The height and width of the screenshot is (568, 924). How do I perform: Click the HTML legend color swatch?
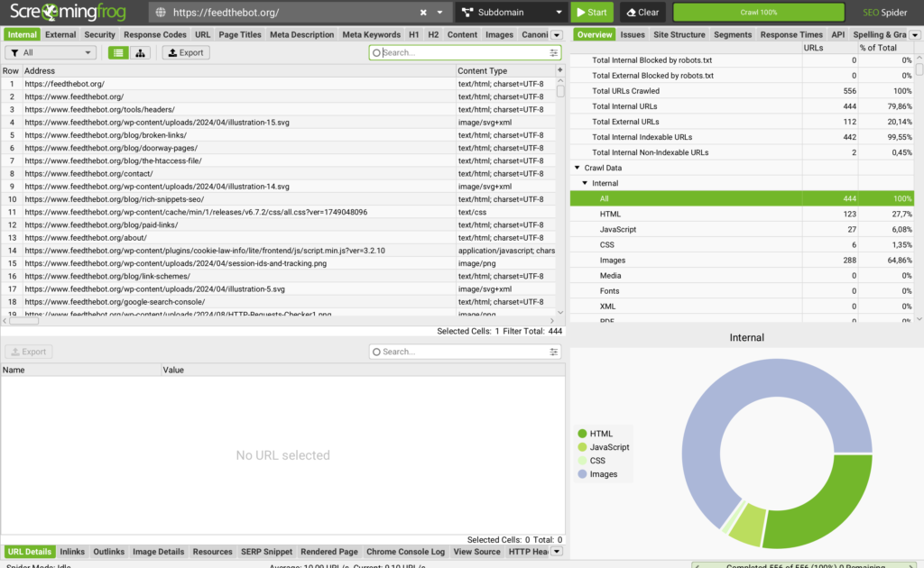pyautogui.click(x=582, y=434)
